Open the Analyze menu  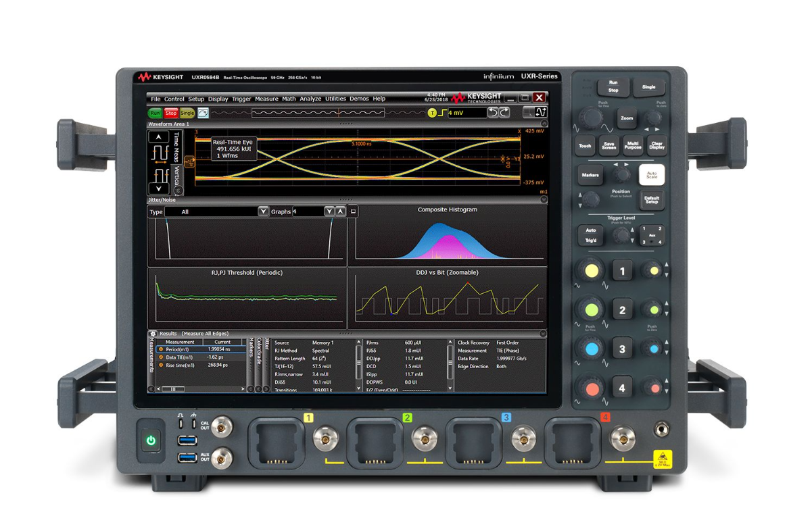coord(310,99)
